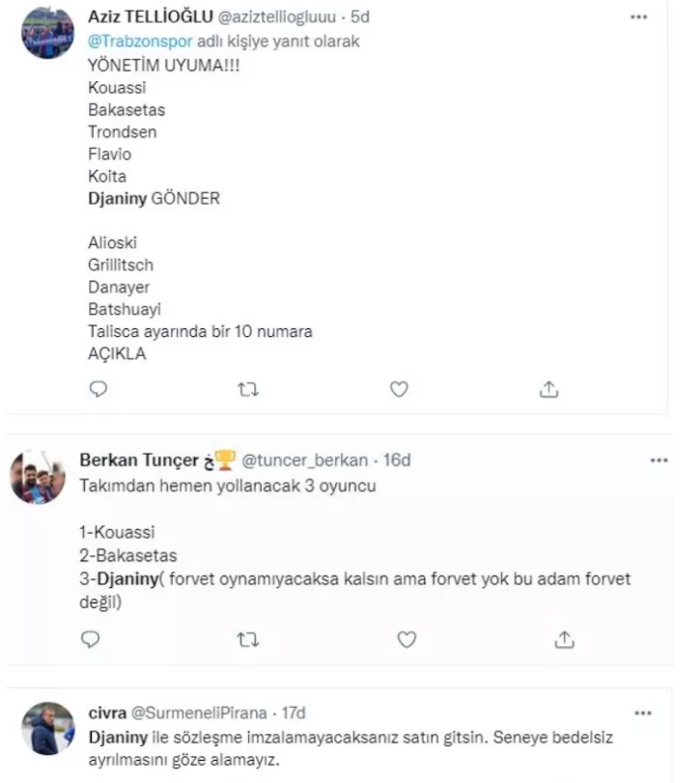Like Aziz TELLİOĞLU's tweet

(399, 389)
